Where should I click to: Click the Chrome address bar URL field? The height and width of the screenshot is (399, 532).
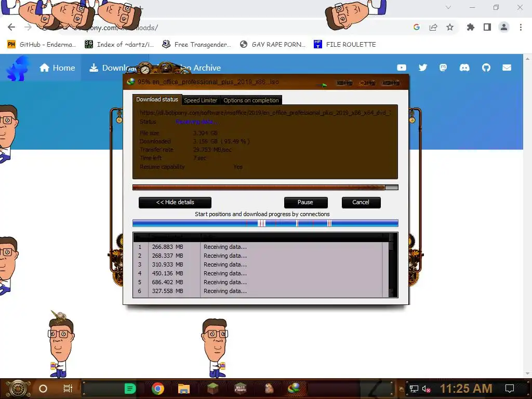coord(231,28)
